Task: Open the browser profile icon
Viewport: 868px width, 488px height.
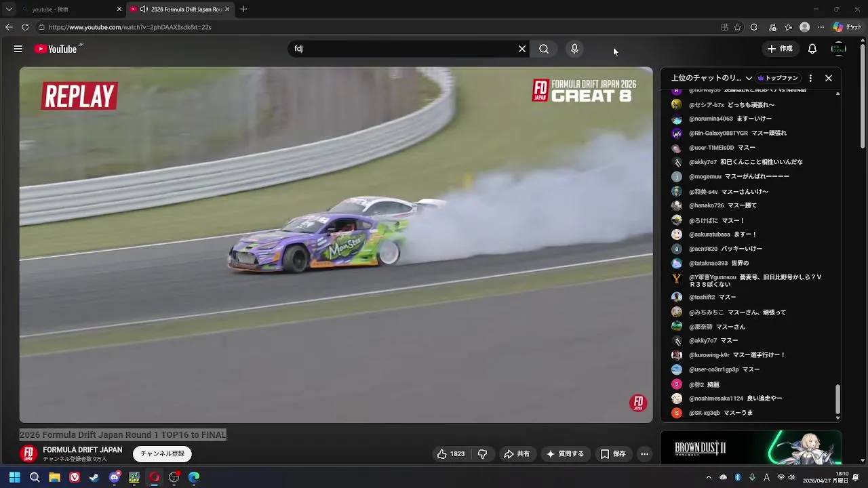Action: [804, 27]
